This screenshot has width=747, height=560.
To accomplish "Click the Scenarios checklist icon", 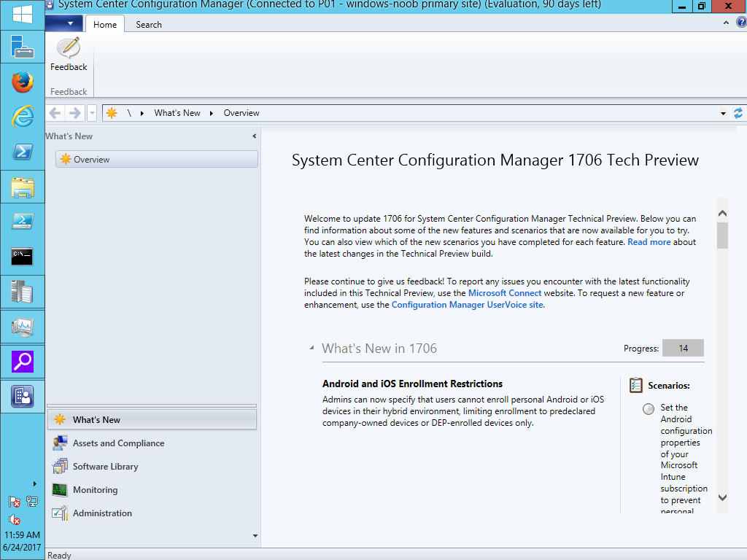I will click(636, 385).
